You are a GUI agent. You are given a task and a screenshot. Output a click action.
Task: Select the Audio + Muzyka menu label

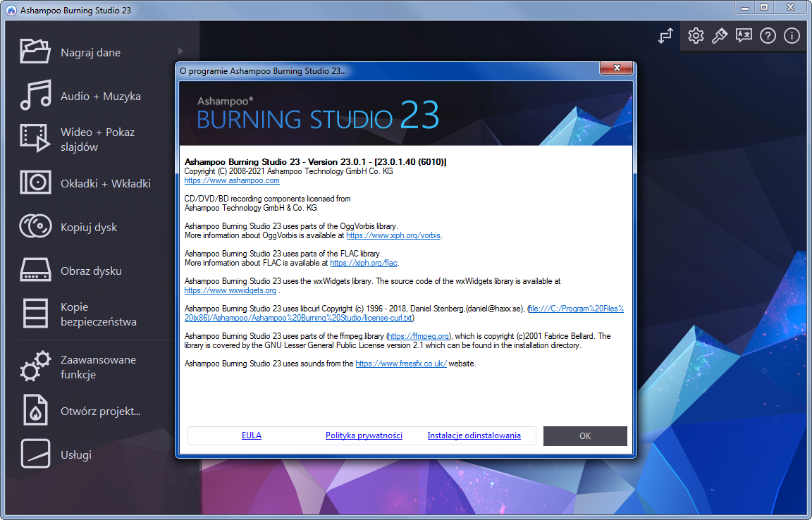pos(101,97)
